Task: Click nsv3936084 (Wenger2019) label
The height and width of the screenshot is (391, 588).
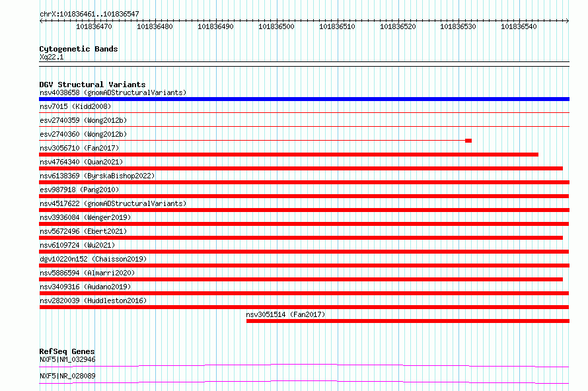Action: pos(85,217)
